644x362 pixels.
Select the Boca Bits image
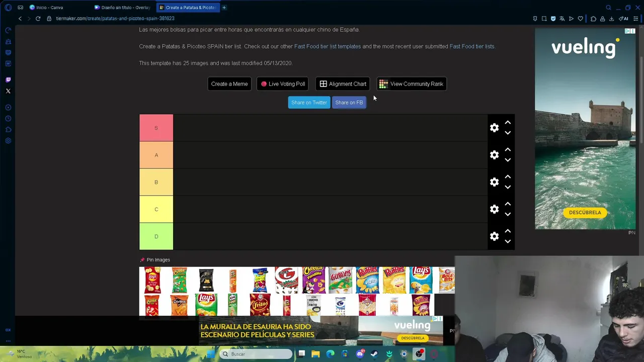[447, 280]
